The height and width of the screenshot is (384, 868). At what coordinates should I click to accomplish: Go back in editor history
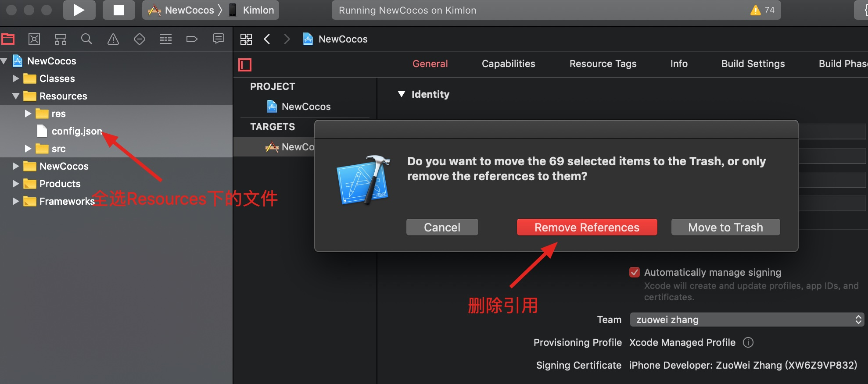click(267, 39)
